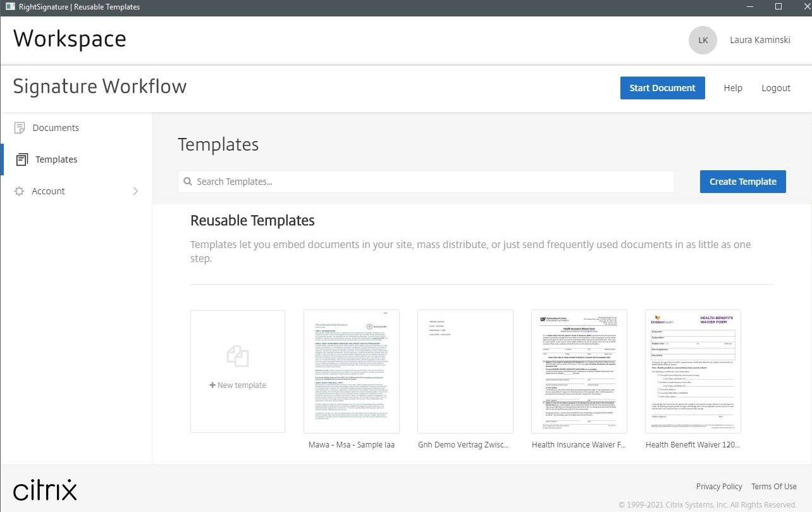The height and width of the screenshot is (512, 812).
Task: Click the Start Document button
Action: coord(662,88)
